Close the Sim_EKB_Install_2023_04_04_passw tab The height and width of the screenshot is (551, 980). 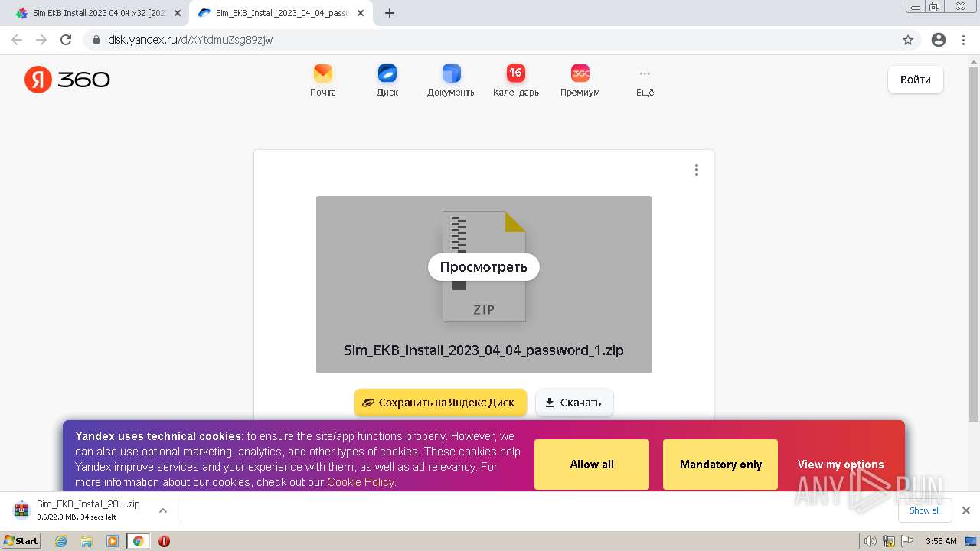[x=361, y=13]
